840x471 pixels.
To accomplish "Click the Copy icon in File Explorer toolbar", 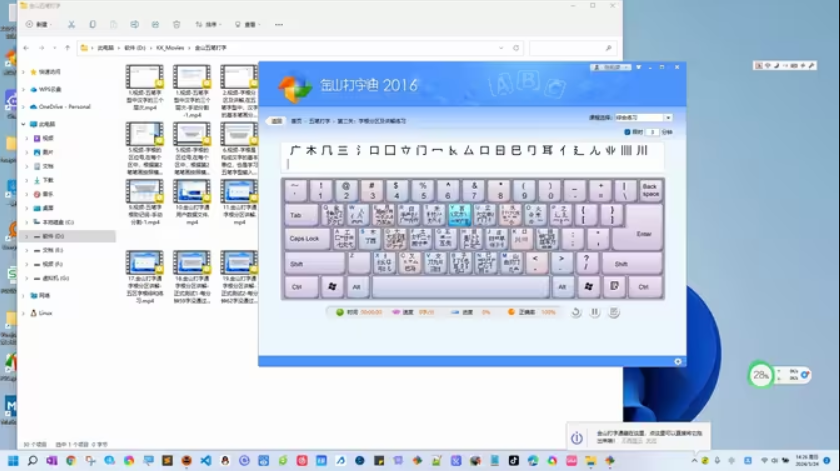I will pos(92,25).
